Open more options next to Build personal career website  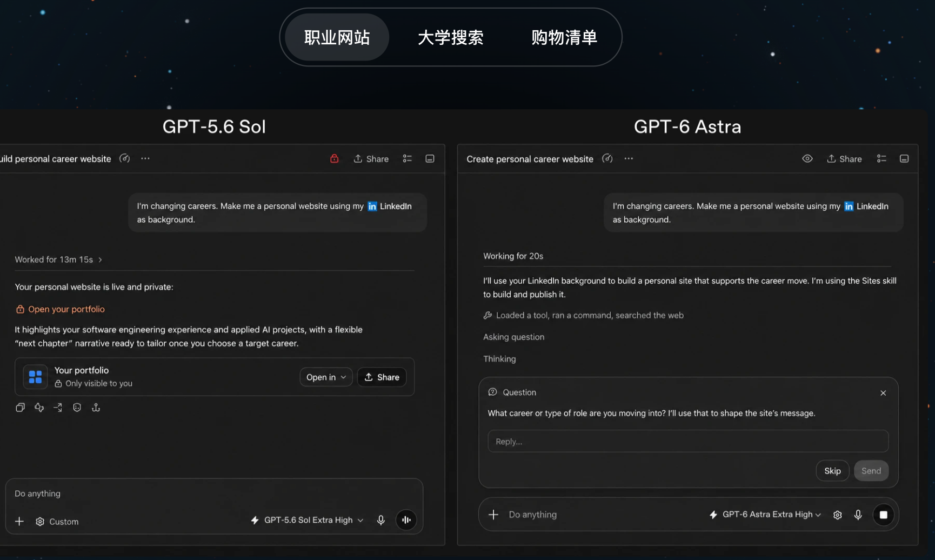click(145, 158)
